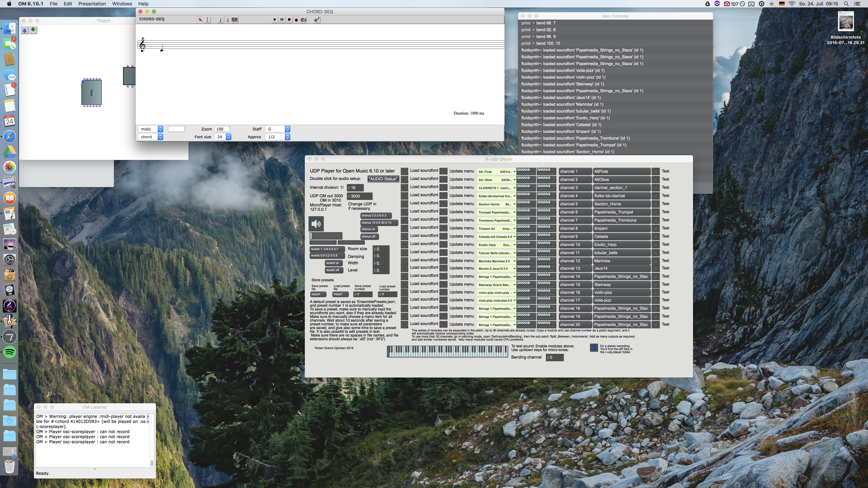Choose the red chord-note tool
The image size is (868, 488).
(x=228, y=20)
